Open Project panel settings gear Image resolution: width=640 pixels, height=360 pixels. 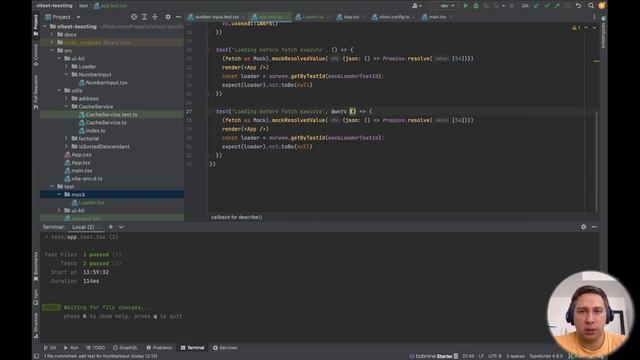(168, 17)
